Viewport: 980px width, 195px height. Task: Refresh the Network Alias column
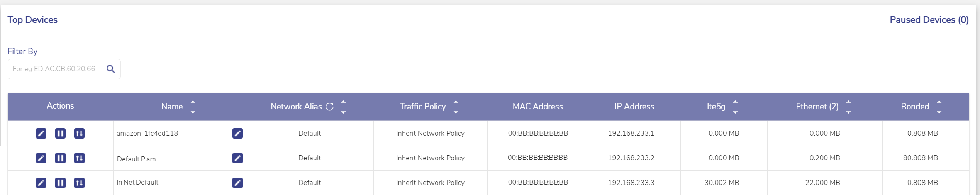coord(329,107)
